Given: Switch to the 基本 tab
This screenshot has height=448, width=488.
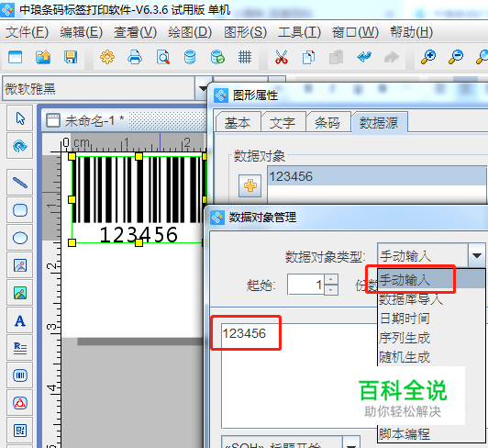Looking at the screenshot, I should point(238,122).
